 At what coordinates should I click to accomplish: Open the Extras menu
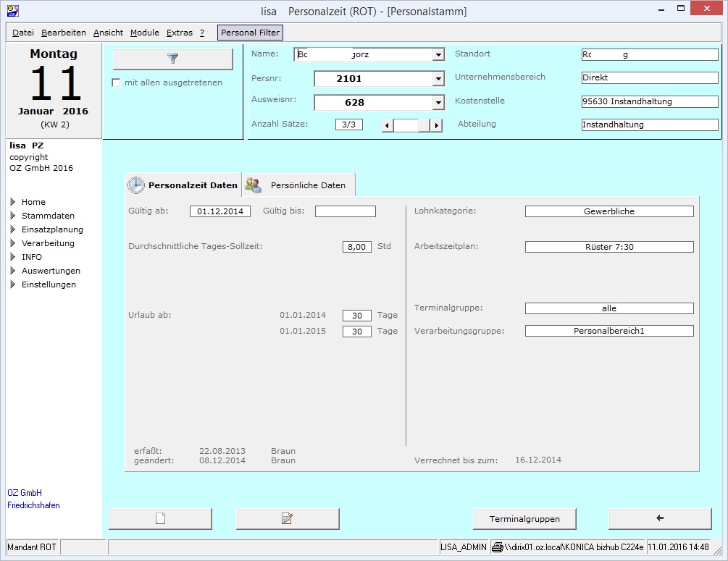pyautogui.click(x=180, y=33)
